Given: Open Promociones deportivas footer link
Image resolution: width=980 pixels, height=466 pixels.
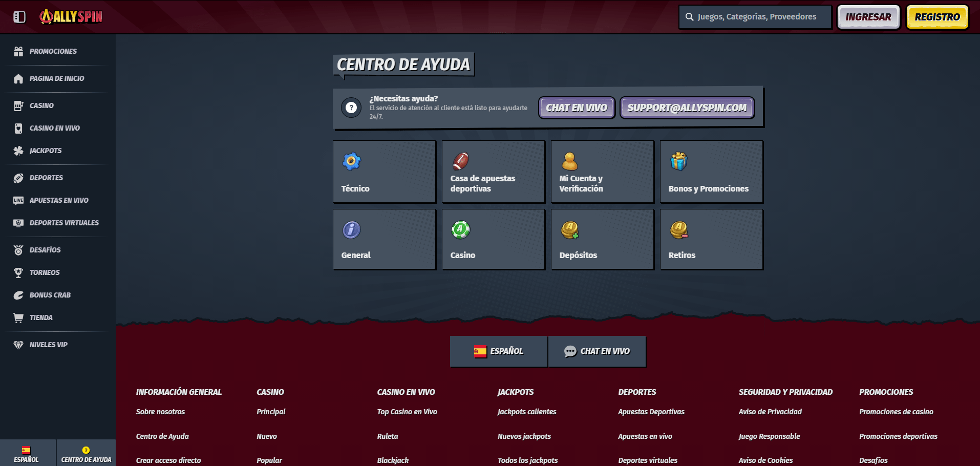Looking at the screenshot, I should tap(898, 436).
